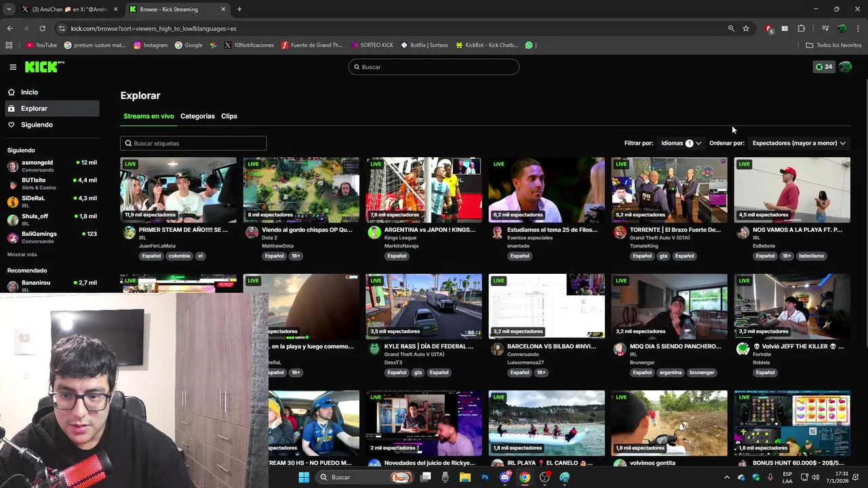Click the address bar URL

tap(154, 28)
